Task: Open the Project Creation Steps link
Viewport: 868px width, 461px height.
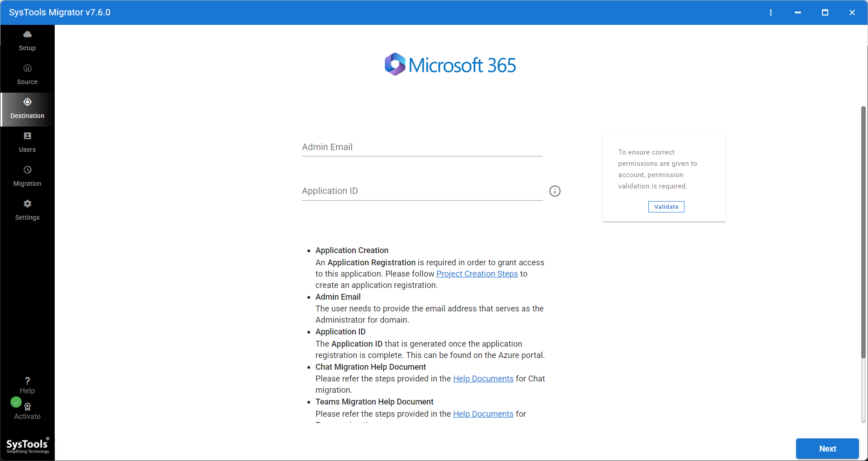Action: click(477, 273)
